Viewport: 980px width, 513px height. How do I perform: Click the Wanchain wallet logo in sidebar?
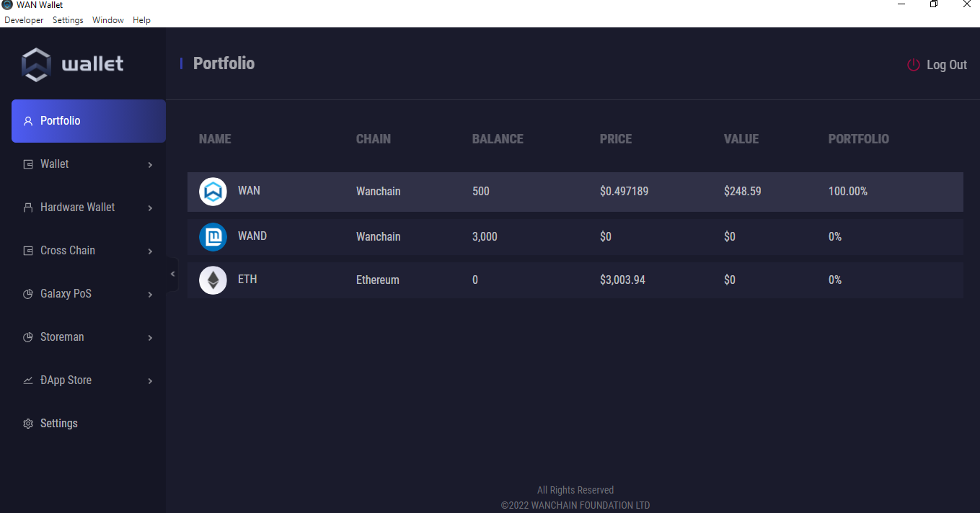click(36, 64)
